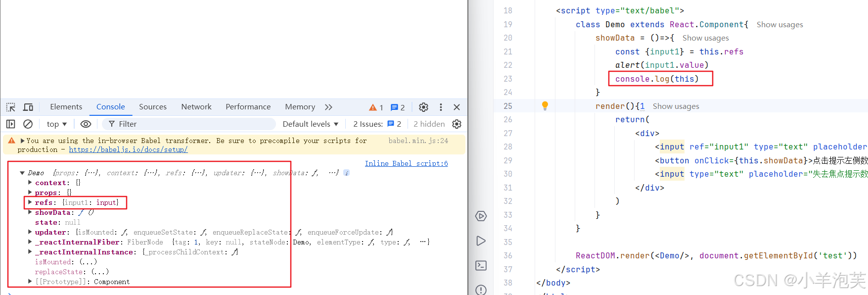Open the Network tab

[x=196, y=107]
